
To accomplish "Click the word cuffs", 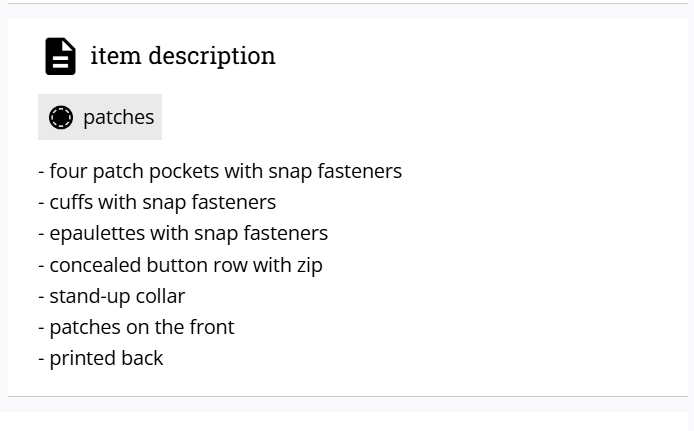I will (x=71, y=202).
